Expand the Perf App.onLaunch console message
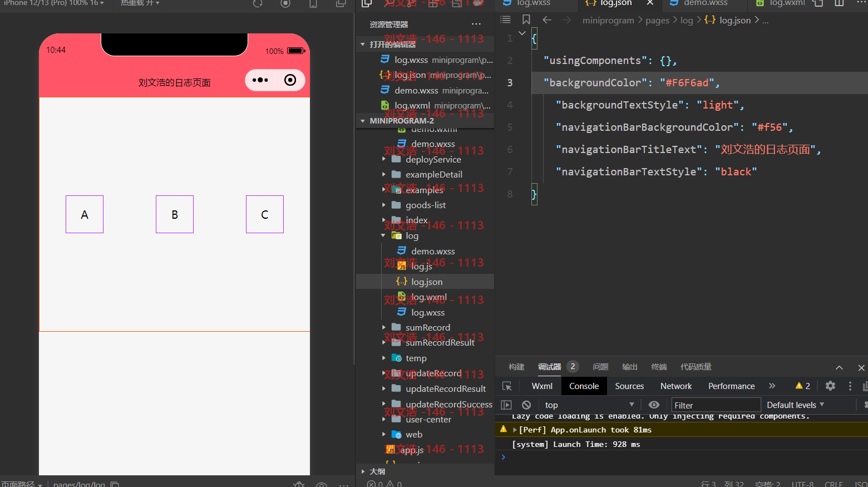The height and width of the screenshot is (487, 868). (x=515, y=430)
